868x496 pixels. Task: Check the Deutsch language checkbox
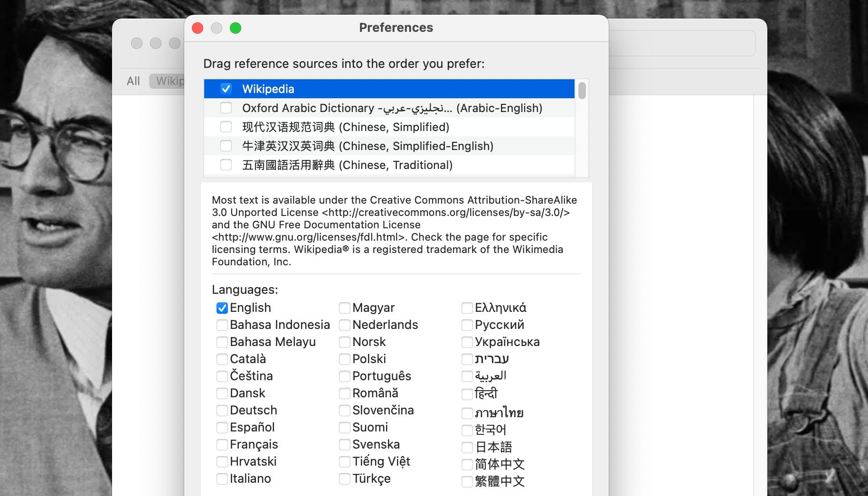(222, 411)
